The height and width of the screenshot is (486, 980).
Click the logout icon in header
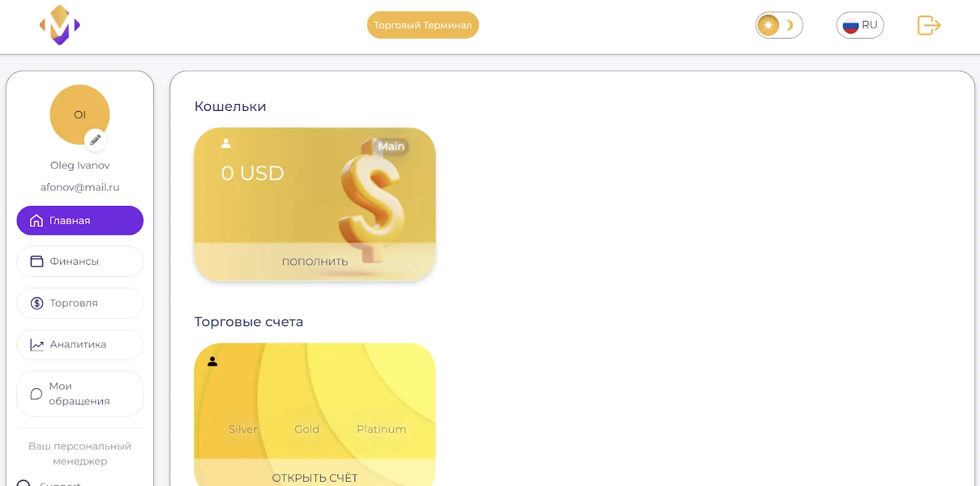929,25
